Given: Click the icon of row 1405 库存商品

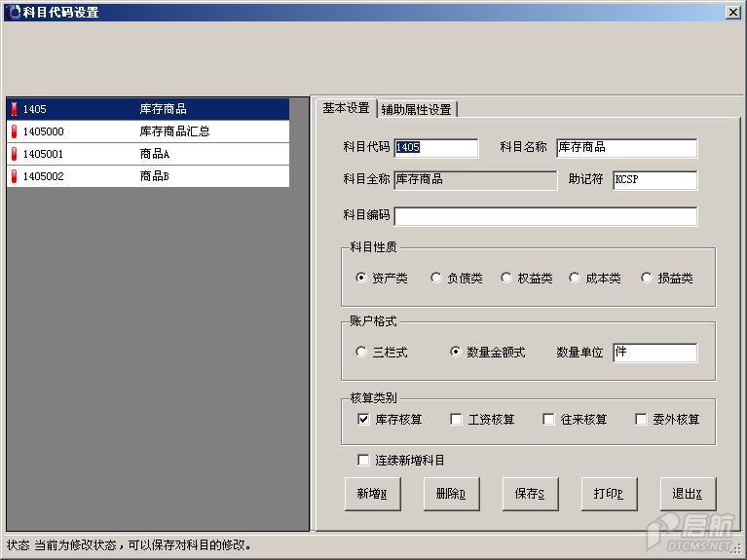Looking at the screenshot, I should point(14,109).
